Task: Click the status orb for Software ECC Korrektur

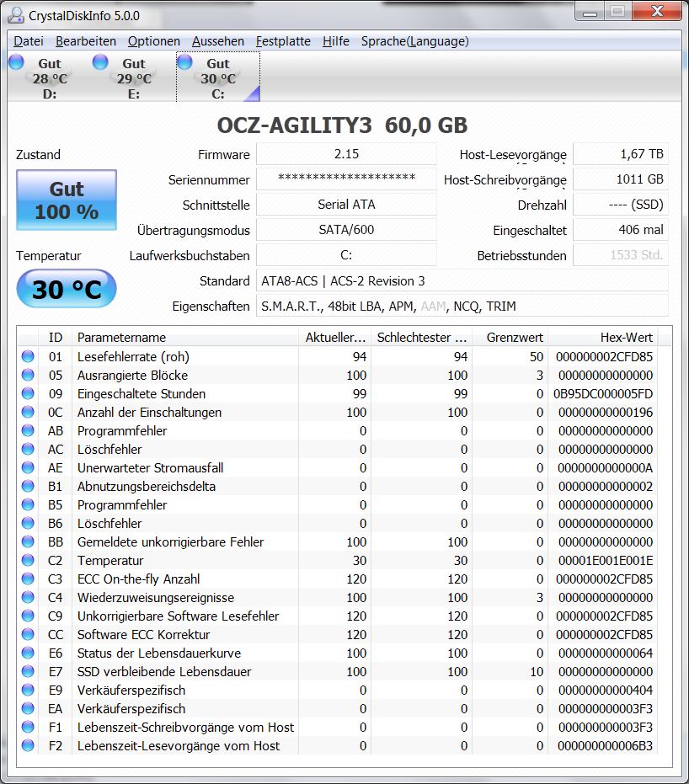Action: (x=28, y=634)
